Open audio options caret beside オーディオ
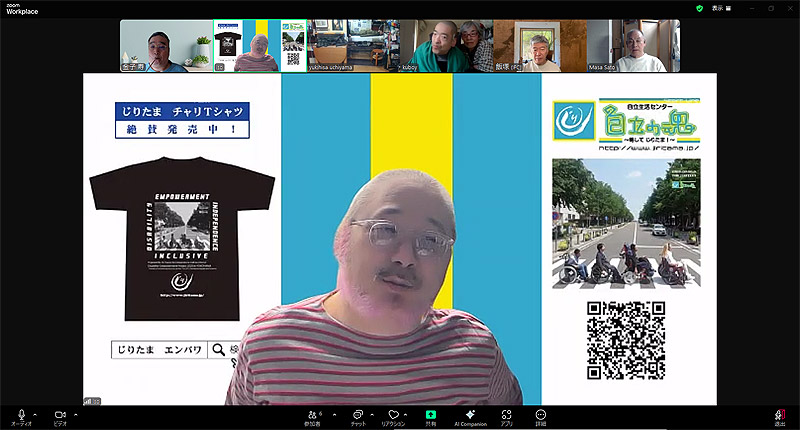The width and height of the screenshot is (800, 430). point(35,413)
